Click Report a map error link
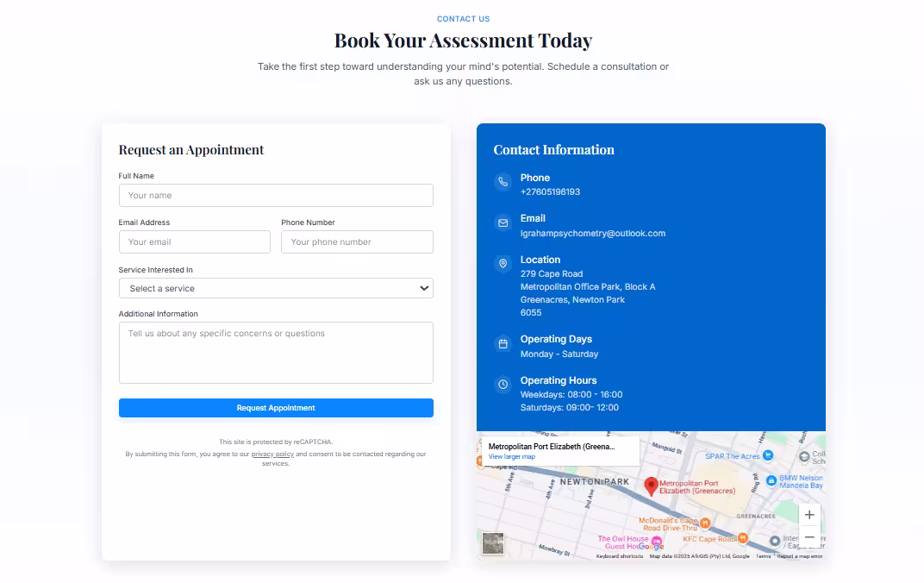 pyautogui.click(x=800, y=556)
